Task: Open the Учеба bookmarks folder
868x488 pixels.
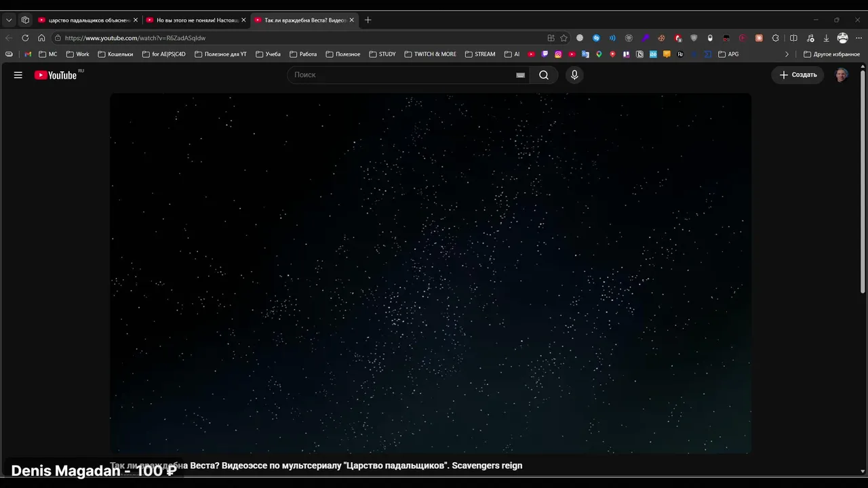Action: point(268,54)
